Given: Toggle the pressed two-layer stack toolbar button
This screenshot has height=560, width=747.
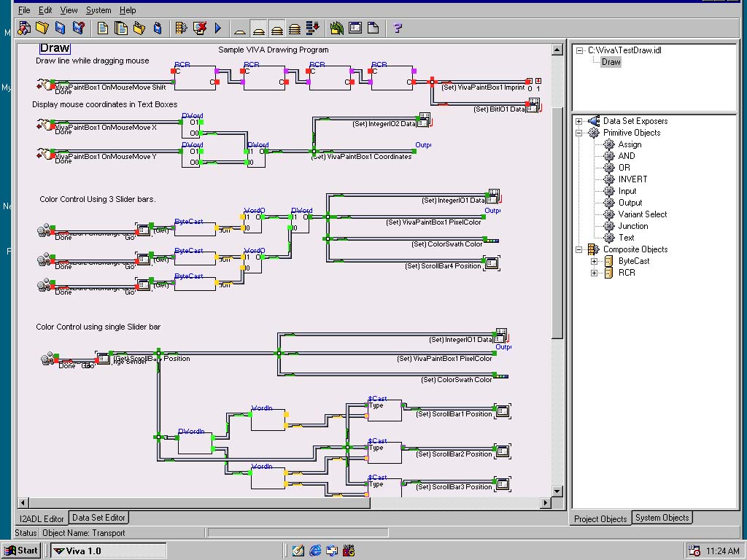Looking at the screenshot, I should [258, 28].
